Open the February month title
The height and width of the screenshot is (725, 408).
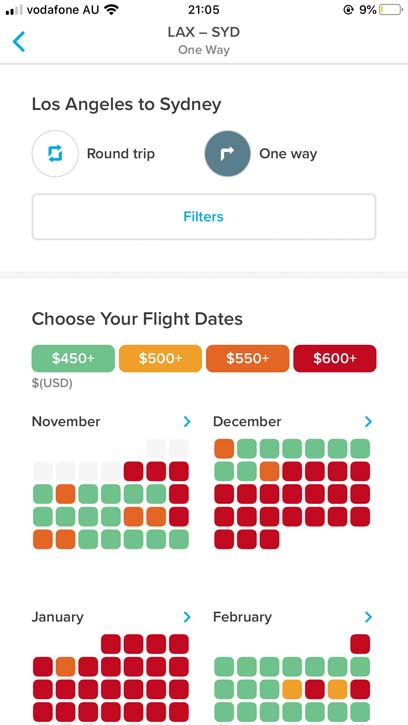click(242, 617)
